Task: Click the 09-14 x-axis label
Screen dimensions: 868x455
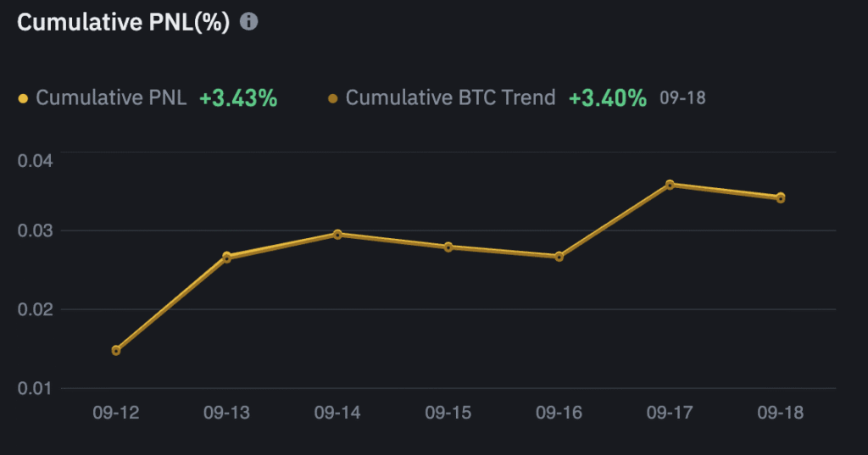Action: pyautogui.click(x=337, y=413)
